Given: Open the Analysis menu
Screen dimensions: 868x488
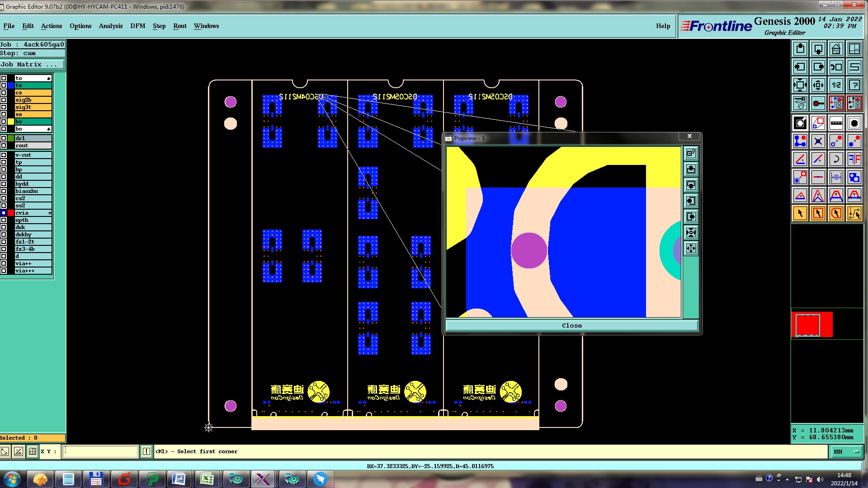Looking at the screenshot, I should pos(111,26).
